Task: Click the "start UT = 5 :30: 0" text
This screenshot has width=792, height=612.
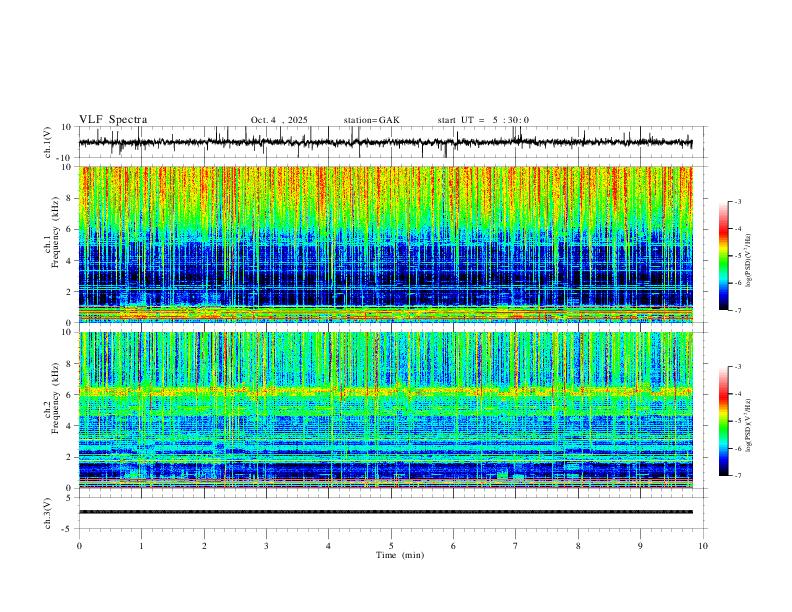Action: point(483,120)
